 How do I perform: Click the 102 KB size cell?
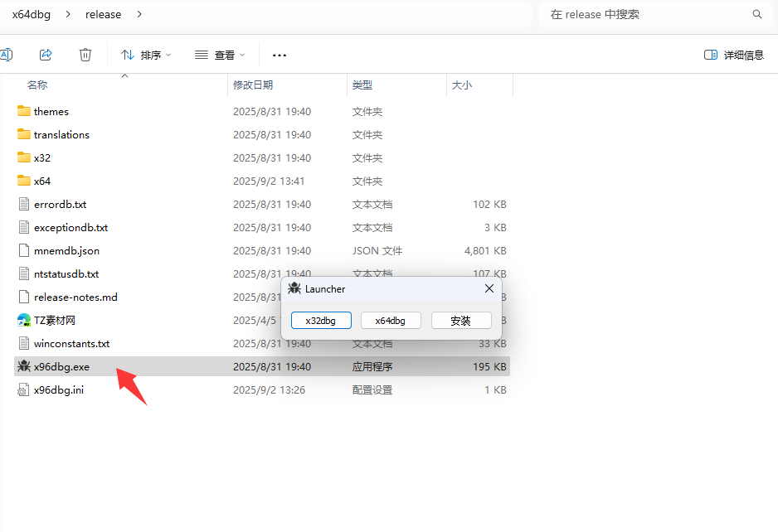pos(489,205)
